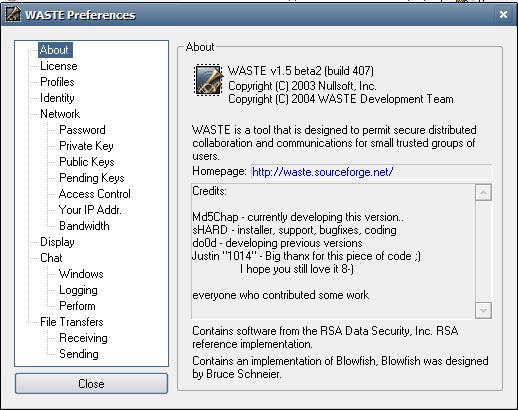Open Receiving file transfer settings

tap(83, 338)
